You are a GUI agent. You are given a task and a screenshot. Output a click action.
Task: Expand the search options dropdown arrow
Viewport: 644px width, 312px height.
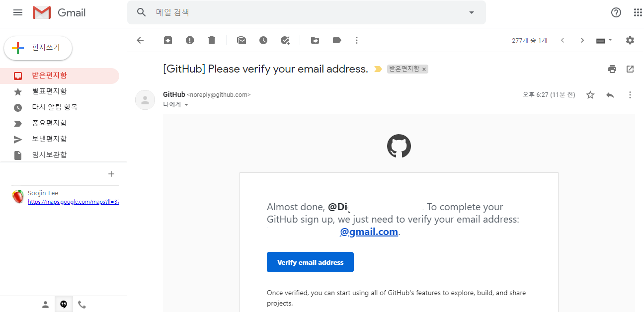(x=472, y=12)
